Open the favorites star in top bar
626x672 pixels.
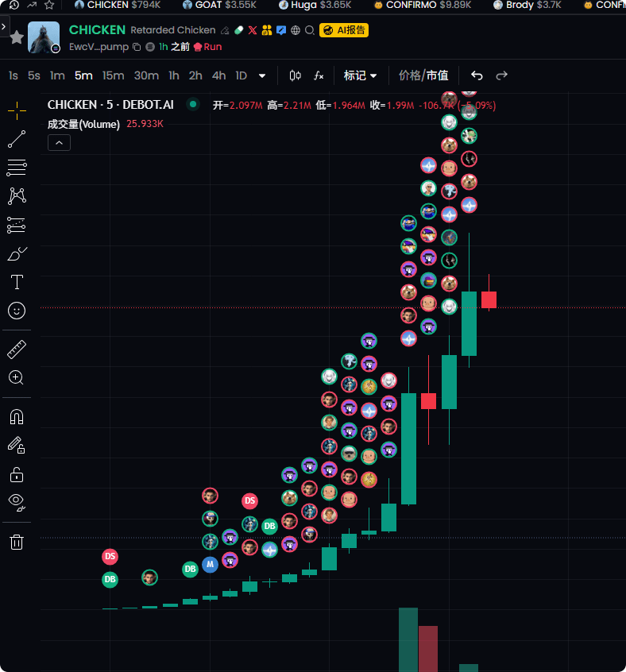pyautogui.click(x=49, y=5)
